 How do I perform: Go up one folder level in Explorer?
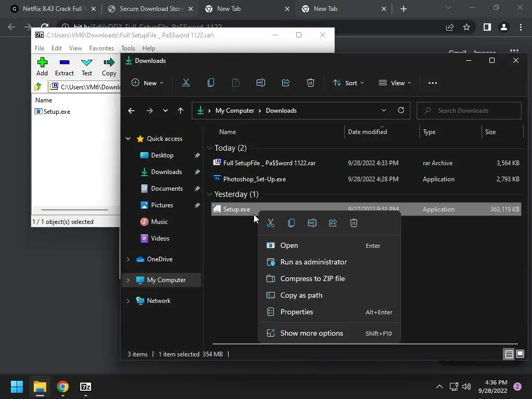click(180, 111)
